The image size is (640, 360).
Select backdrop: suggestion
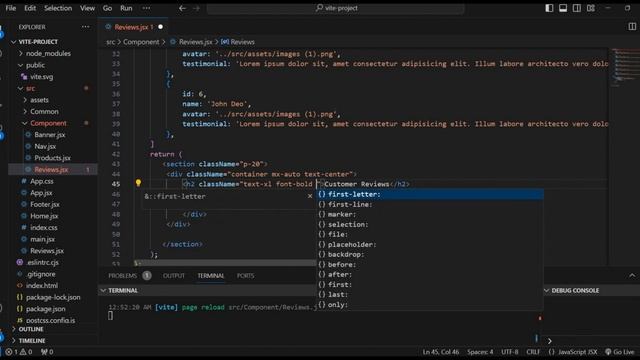[x=430, y=254]
